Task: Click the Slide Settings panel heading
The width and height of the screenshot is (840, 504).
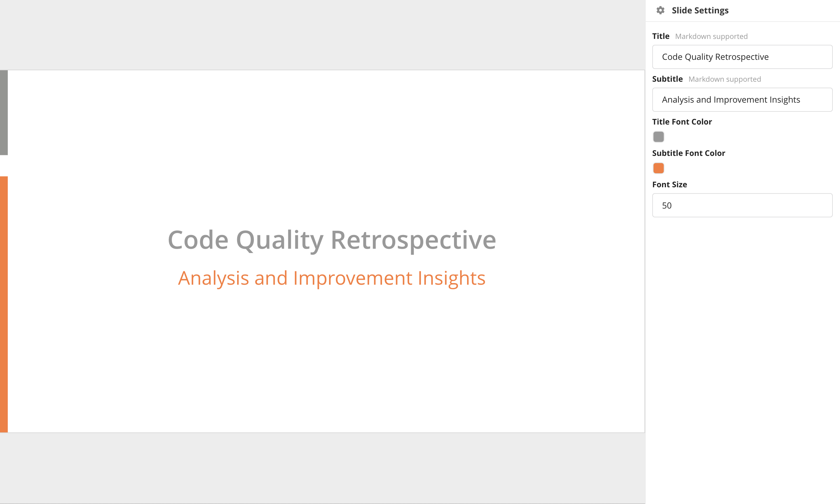Action: [700, 10]
